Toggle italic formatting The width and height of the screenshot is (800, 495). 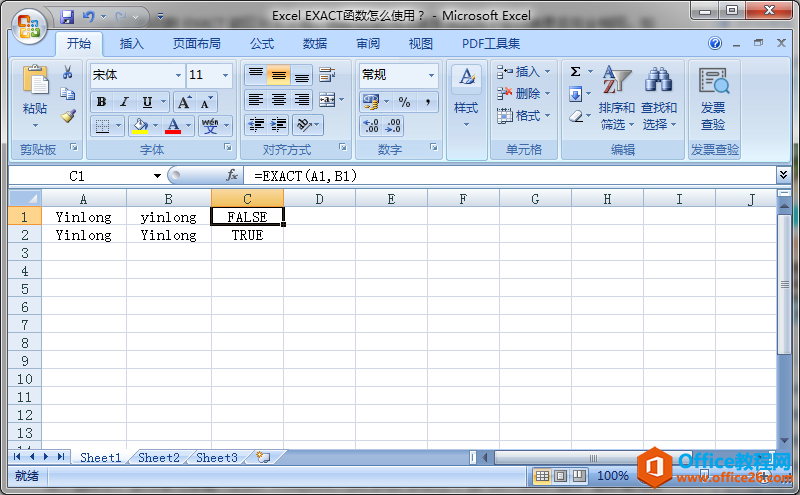coord(124,102)
